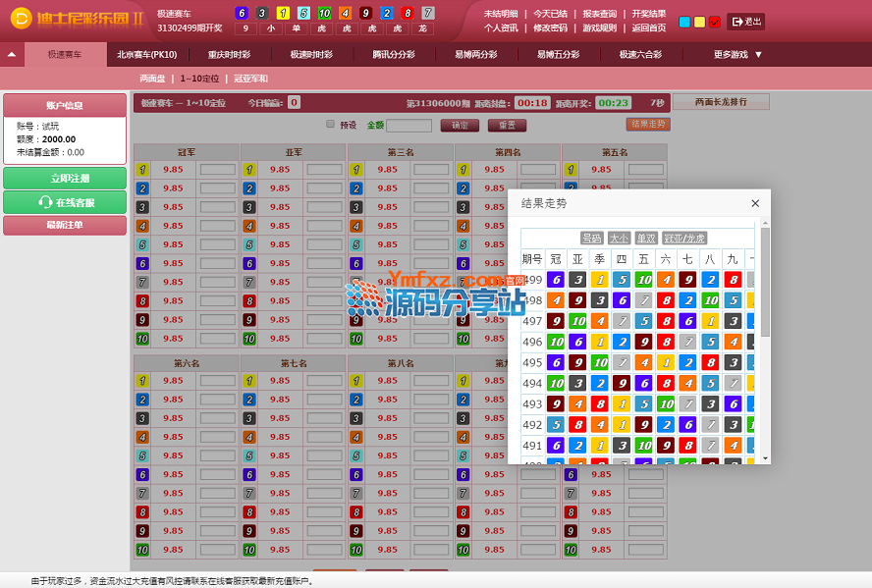Click the 立即注册 register button

[65, 179]
